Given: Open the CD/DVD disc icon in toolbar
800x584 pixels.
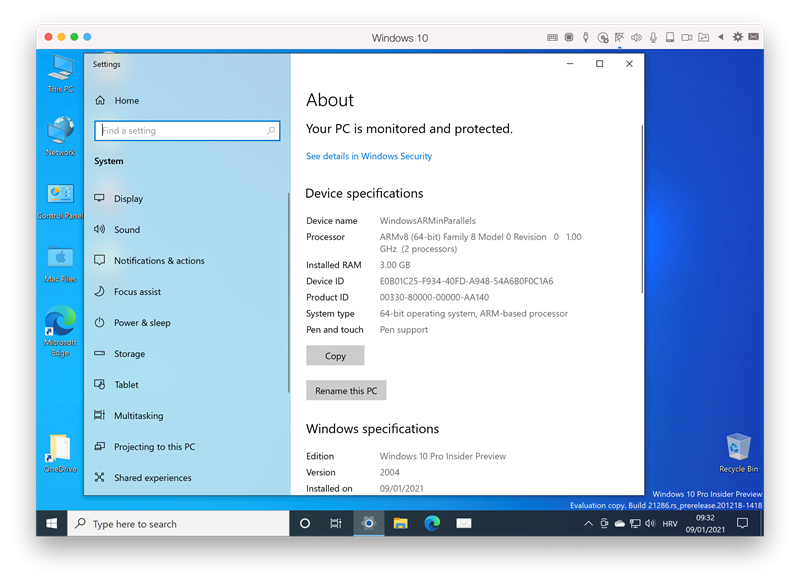Looking at the screenshot, I should [x=602, y=37].
